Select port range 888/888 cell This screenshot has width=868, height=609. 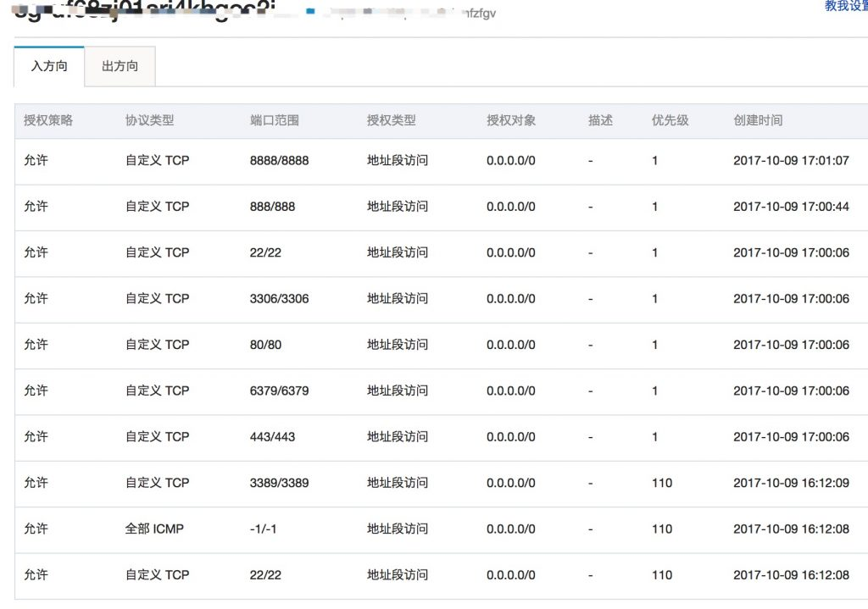tap(272, 207)
